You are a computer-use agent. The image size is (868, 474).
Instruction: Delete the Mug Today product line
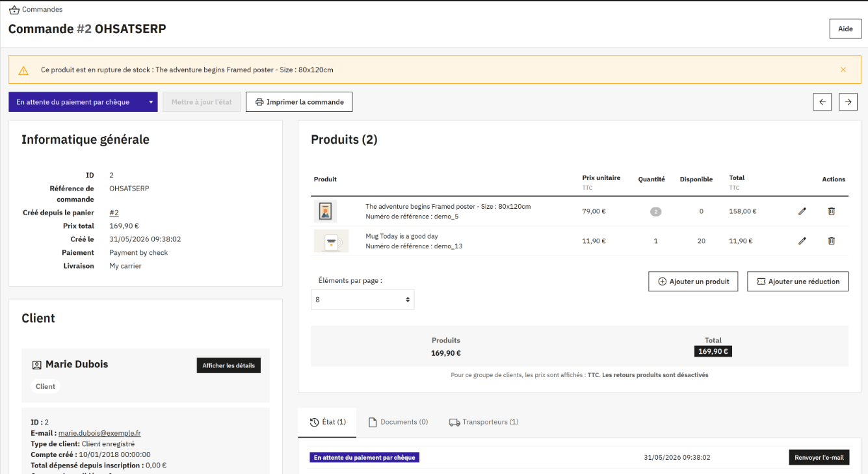coord(832,241)
